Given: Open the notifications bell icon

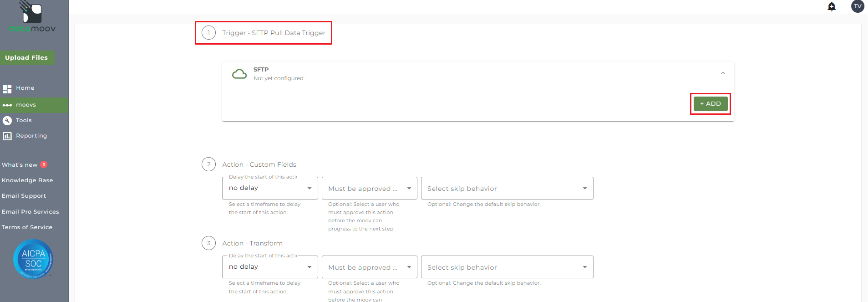Looking at the screenshot, I should [832, 6].
